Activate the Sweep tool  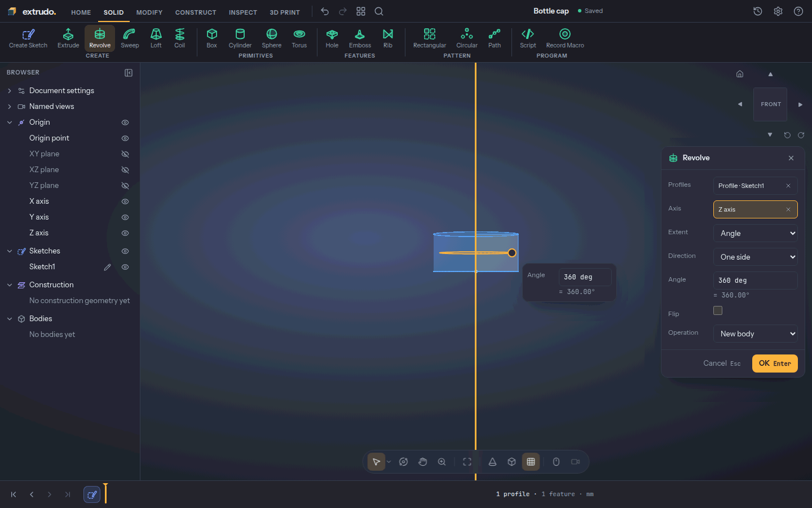(x=130, y=38)
